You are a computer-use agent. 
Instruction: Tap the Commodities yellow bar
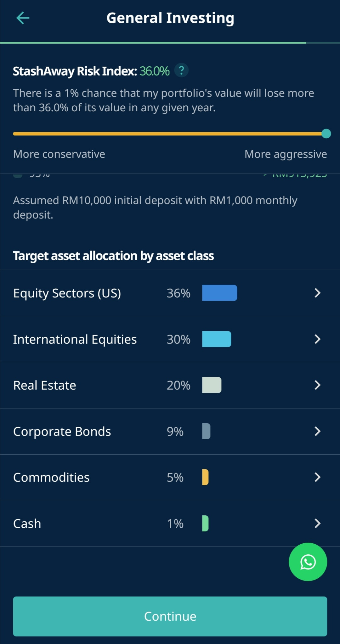(x=205, y=477)
